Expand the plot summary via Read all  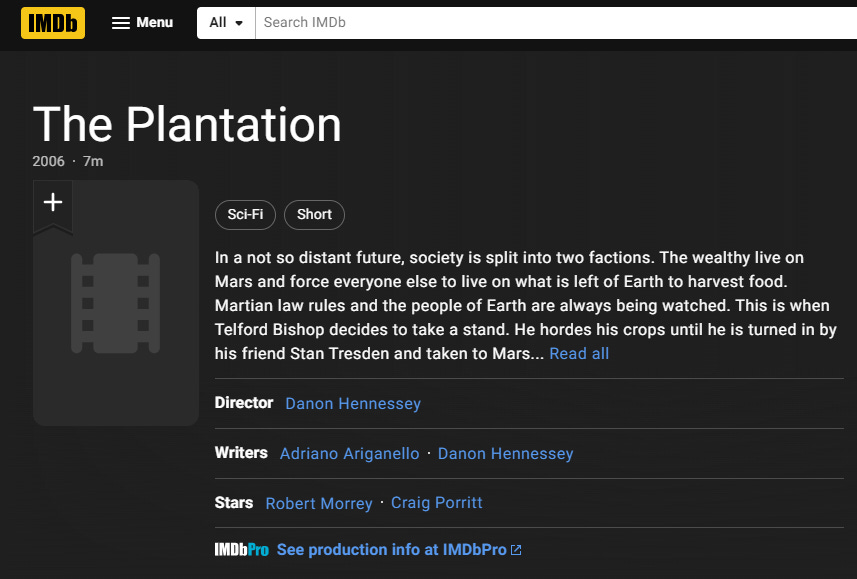pos(579,354)
